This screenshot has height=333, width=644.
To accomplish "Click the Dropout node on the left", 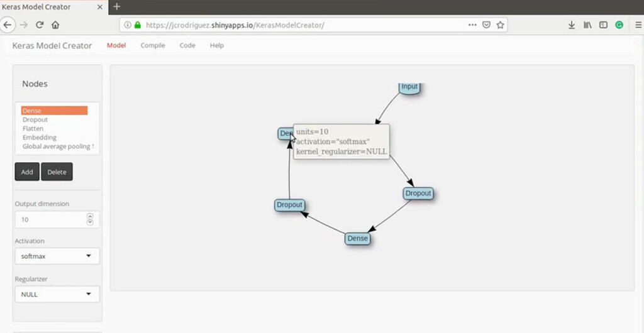I will (x=289, y=205).
